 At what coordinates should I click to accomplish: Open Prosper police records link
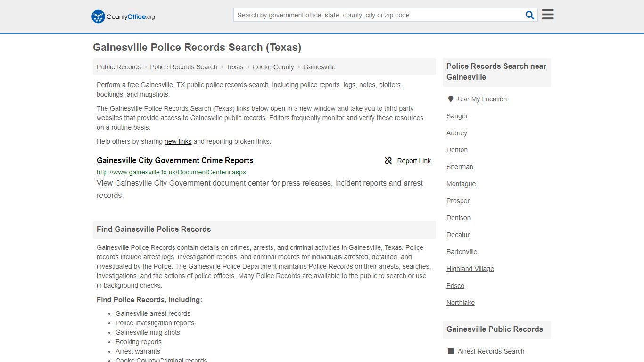pos(458,201)
